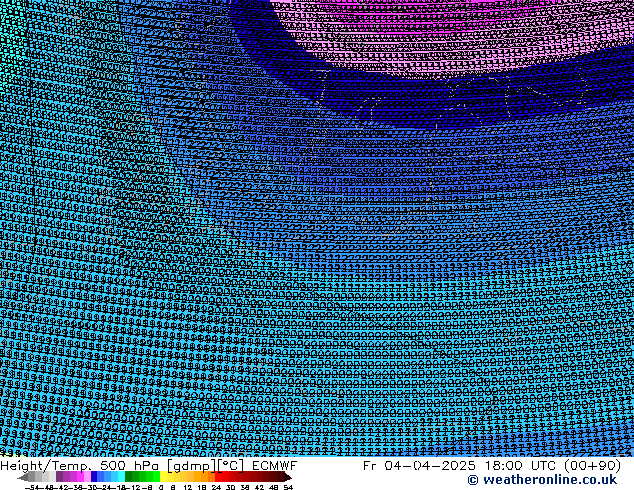Viewport: 634px width, 490px height.
Task: Select the 'Height/Temp. 500 hPa' map title
Action: point(80,466)
